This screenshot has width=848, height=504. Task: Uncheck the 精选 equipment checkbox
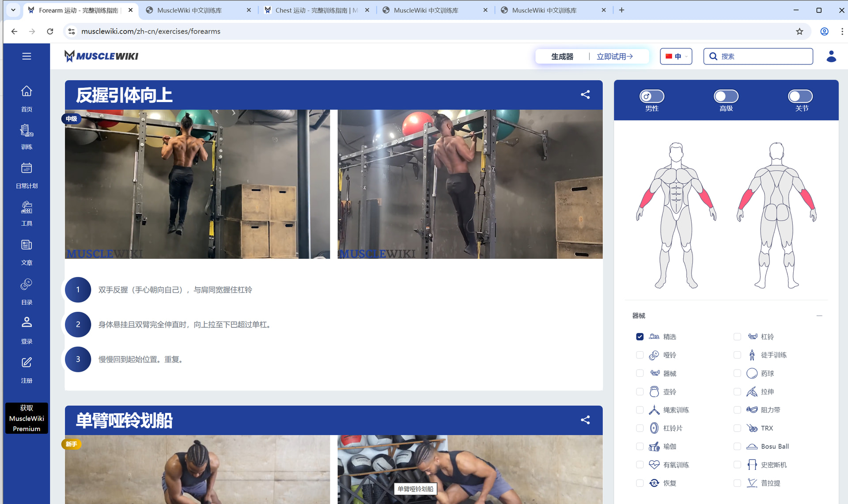point(640,337)
